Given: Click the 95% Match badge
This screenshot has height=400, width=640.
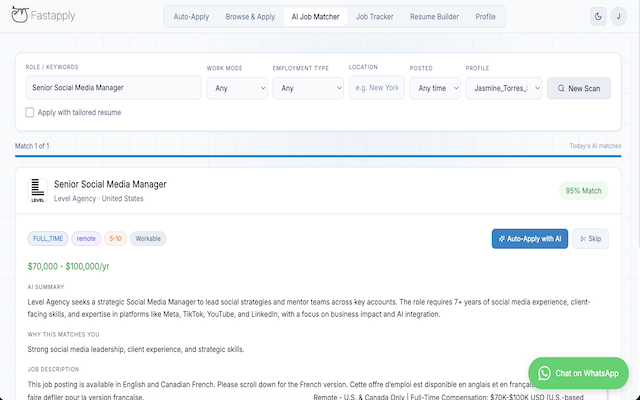Looking at the screenshot, I should [583, 191].
